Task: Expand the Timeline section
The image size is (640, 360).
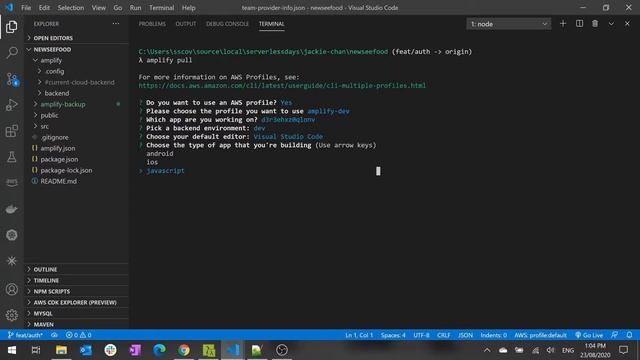Action: [77, 281]
